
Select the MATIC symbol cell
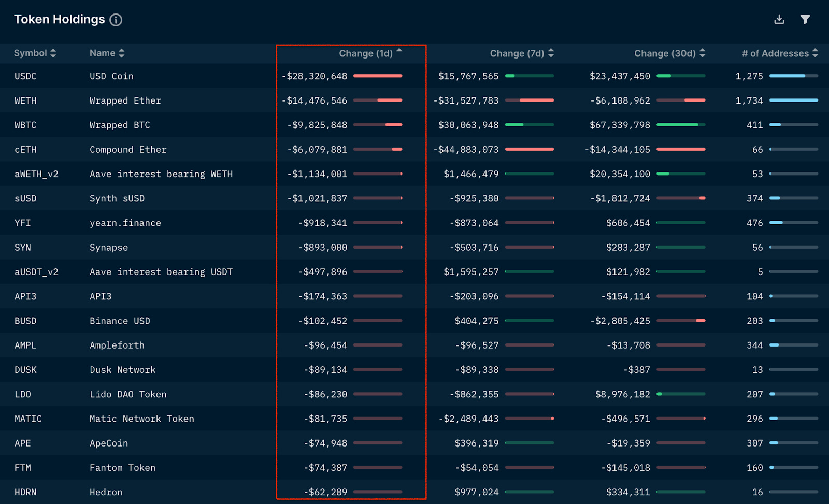(28, 419)
